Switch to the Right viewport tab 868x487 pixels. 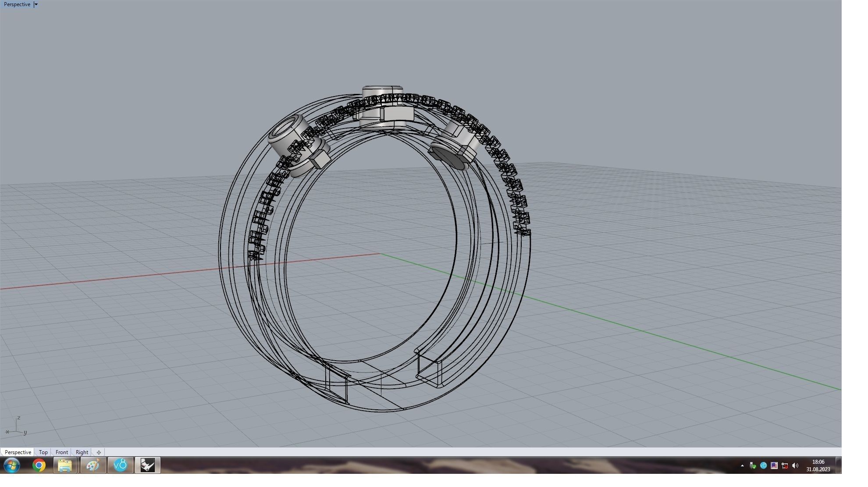point(82,452)
